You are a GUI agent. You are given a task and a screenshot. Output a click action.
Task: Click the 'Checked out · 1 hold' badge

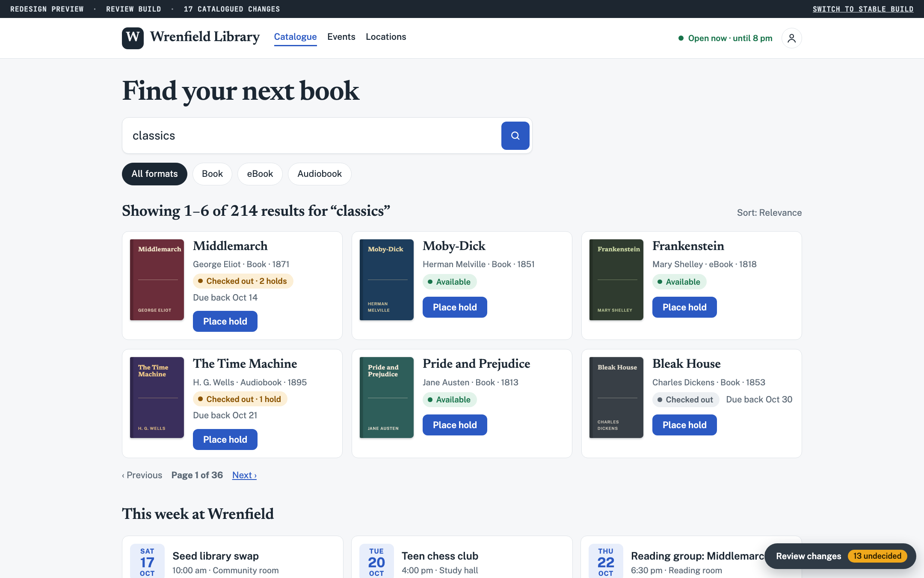[240, 399]
